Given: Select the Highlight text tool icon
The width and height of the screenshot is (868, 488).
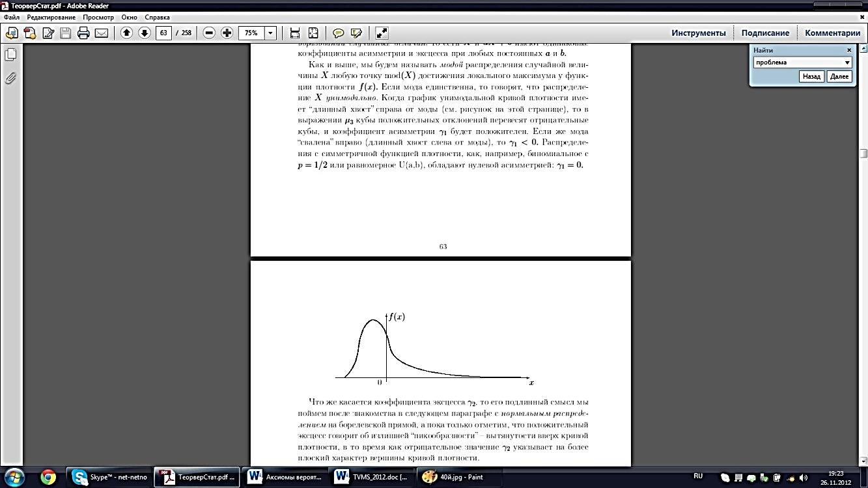Looking at the screenshot, I should [x=356, y=33].
